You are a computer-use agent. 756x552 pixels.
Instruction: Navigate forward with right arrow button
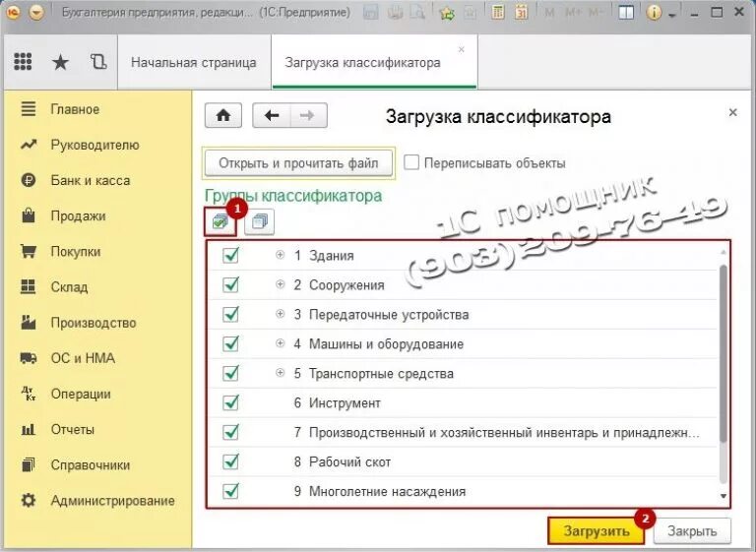pyautogui.click(x=308, y=115)
